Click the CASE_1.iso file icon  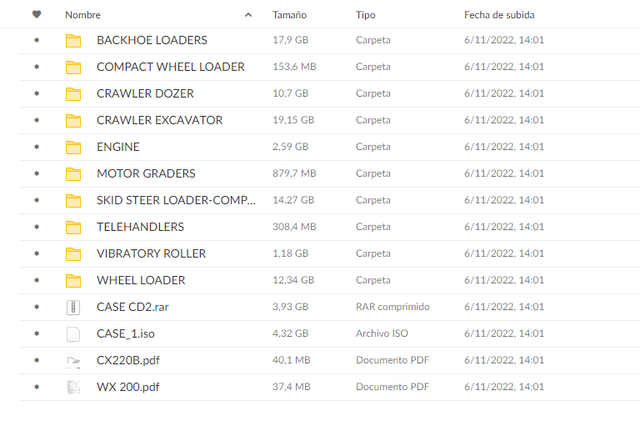coord(73,334)
